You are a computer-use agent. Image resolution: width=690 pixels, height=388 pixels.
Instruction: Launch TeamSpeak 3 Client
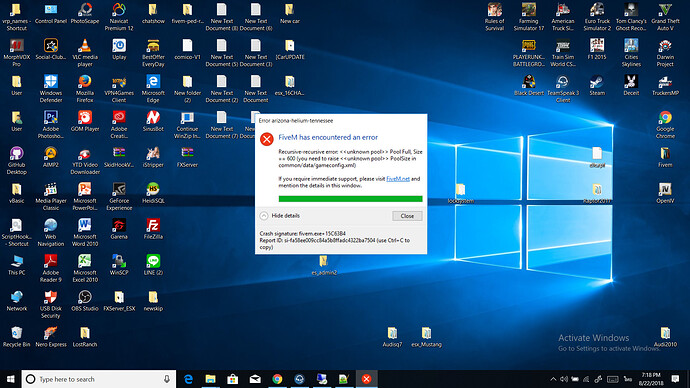pos(563,89)
